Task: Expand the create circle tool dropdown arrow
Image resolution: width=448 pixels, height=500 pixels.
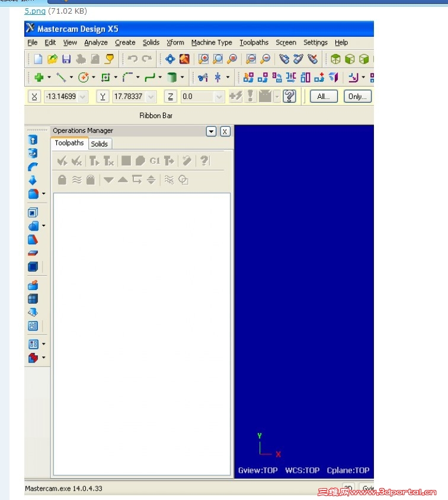Action: tap(94, 77)
